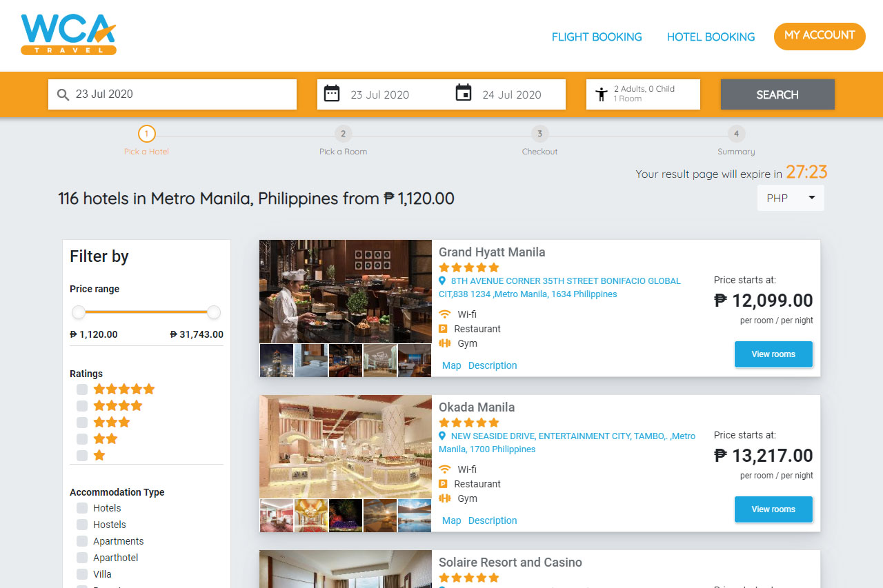
Task: Click the search magnifier icon in destination field
Action: (x=63, y=94)
